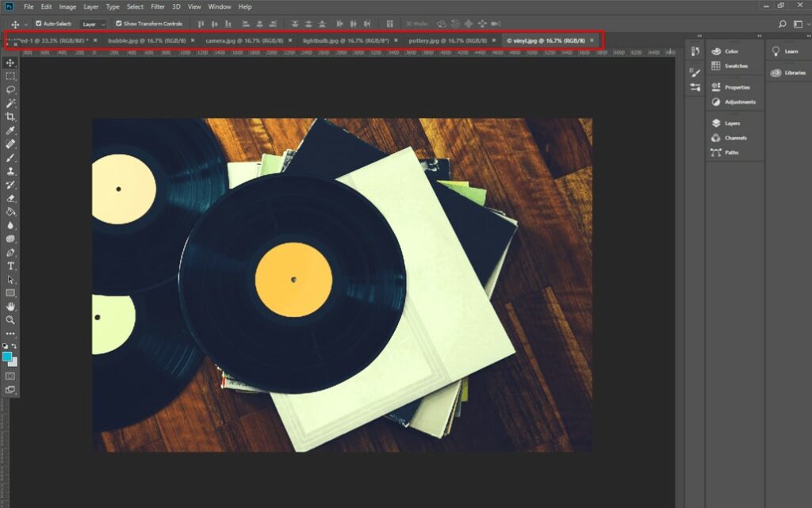
Task: Toggle the Auto-Select checkbox
Action: [39, 24]
